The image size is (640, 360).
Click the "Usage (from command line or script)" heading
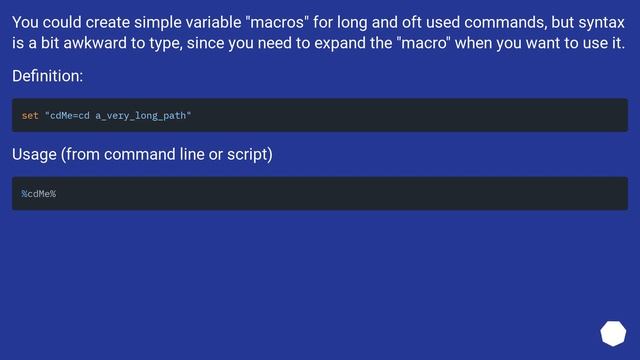click(142, 155)
